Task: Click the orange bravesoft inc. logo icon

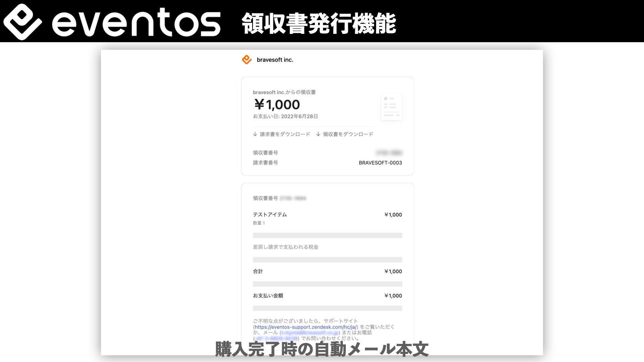Action: 247,60
